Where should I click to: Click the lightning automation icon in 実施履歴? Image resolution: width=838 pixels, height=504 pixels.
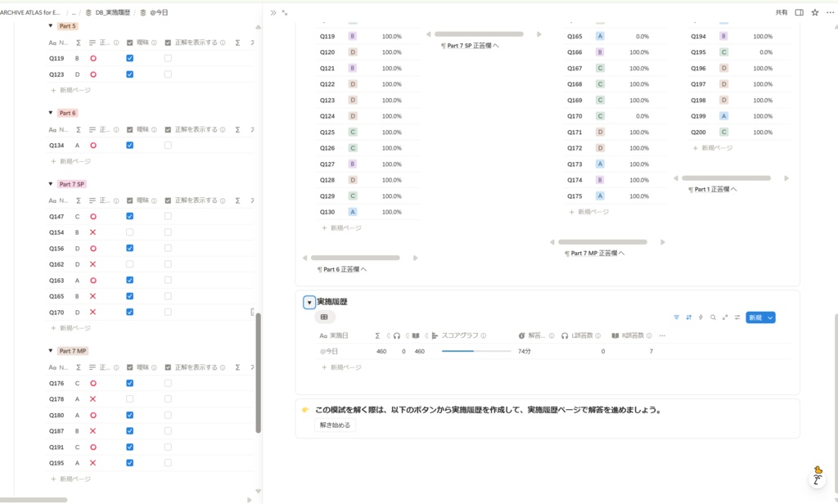pyautogui.click(x=701, y=317)
